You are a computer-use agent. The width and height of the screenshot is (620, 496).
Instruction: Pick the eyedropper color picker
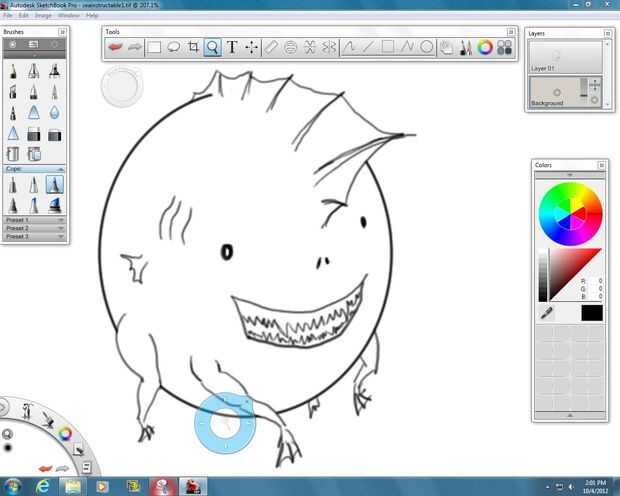pyautogui.click(x=545, y=313)
